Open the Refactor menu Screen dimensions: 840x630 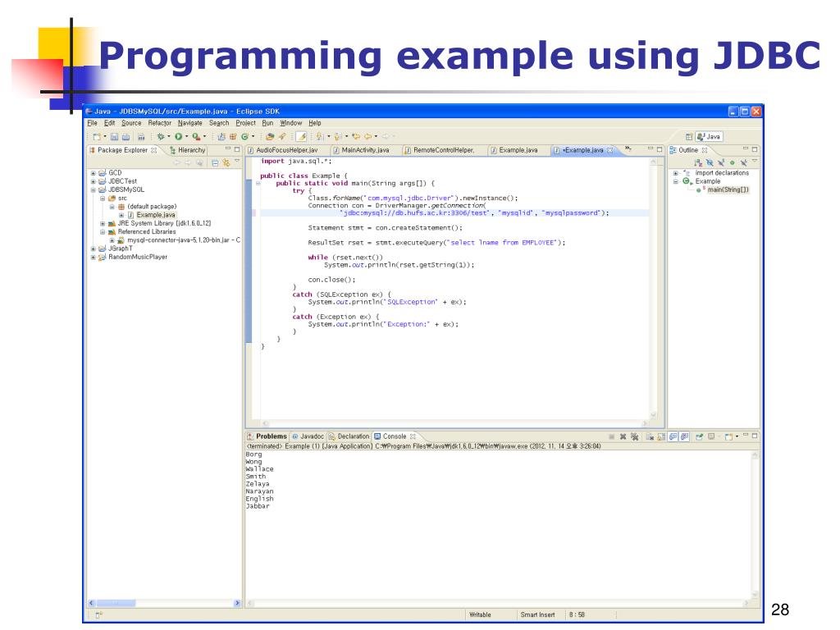160,123
